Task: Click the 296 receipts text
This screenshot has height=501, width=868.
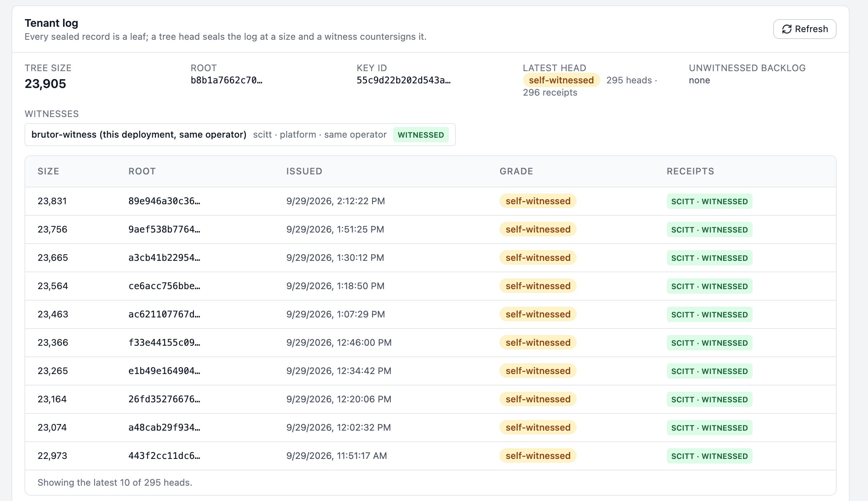Action: pos(550,93)
